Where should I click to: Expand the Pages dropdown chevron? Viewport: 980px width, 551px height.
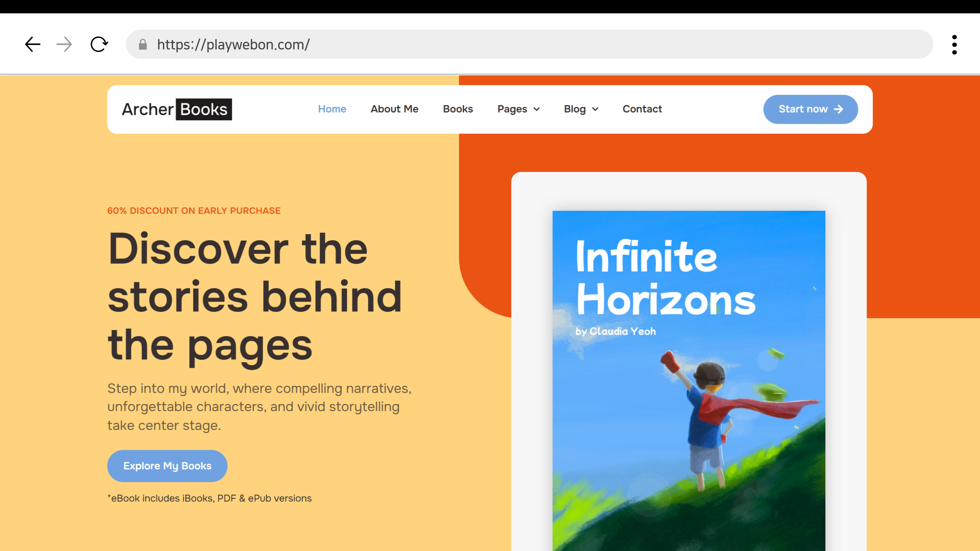click(537, 110)
